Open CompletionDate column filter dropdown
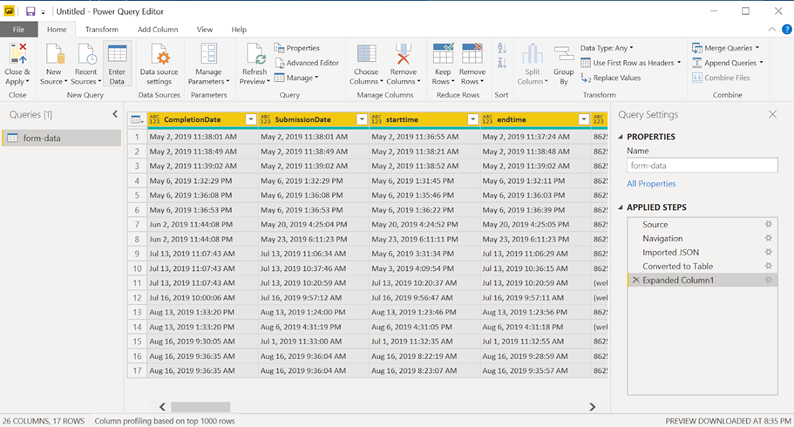 [251, 120]
